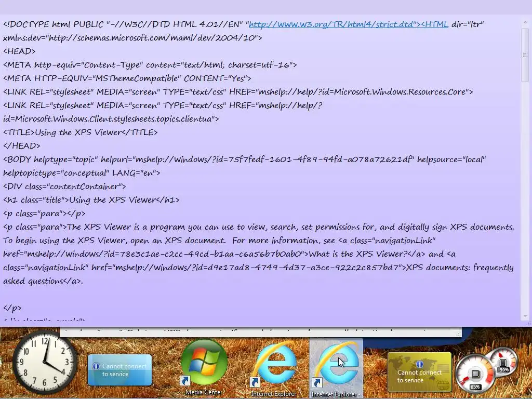
Task: Click the CPU meter dial showing 03%
Action: [x=475, y=374]
